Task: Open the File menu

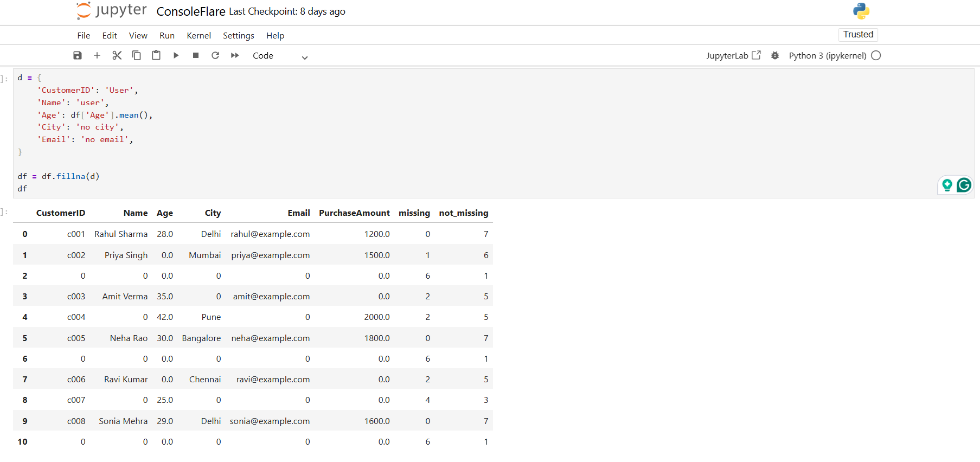Action: coord(84,36)
